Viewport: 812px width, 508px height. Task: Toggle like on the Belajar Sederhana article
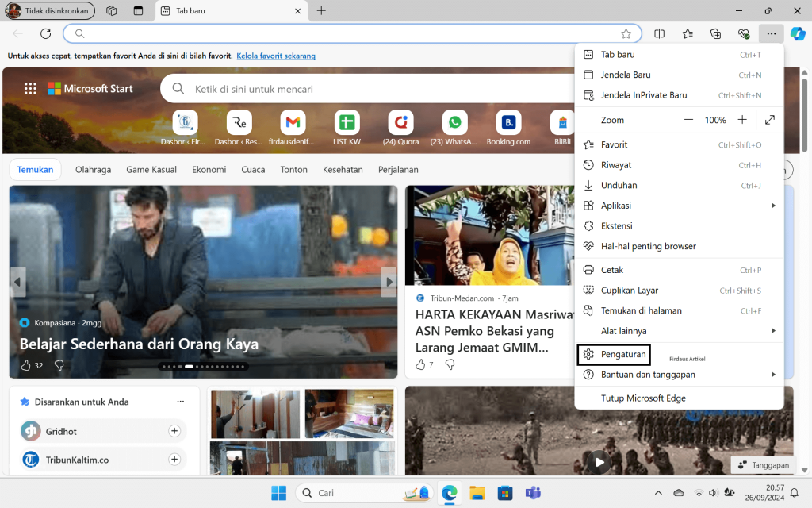click(x=25, y=364)
